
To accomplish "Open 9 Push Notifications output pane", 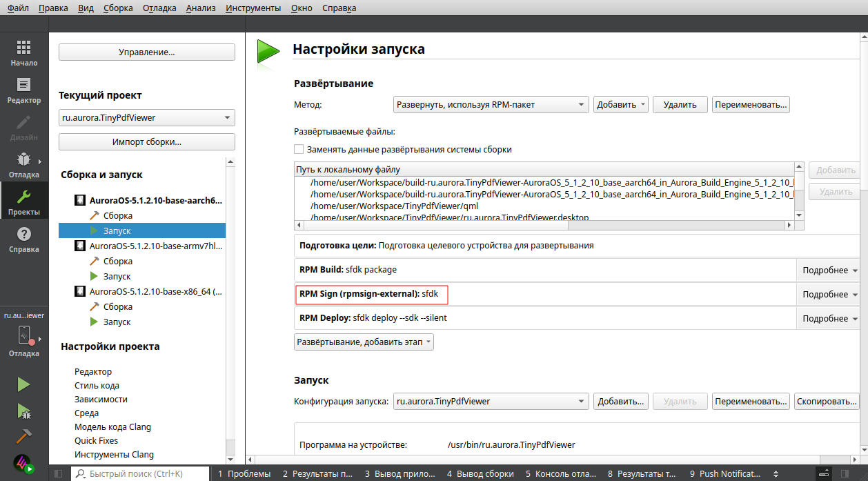I will 725,474.
